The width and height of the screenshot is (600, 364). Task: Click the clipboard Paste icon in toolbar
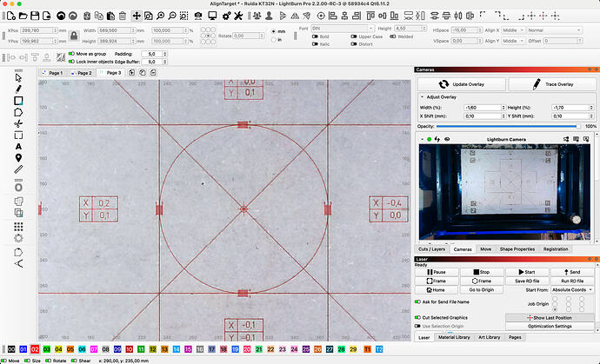point(110,16)
